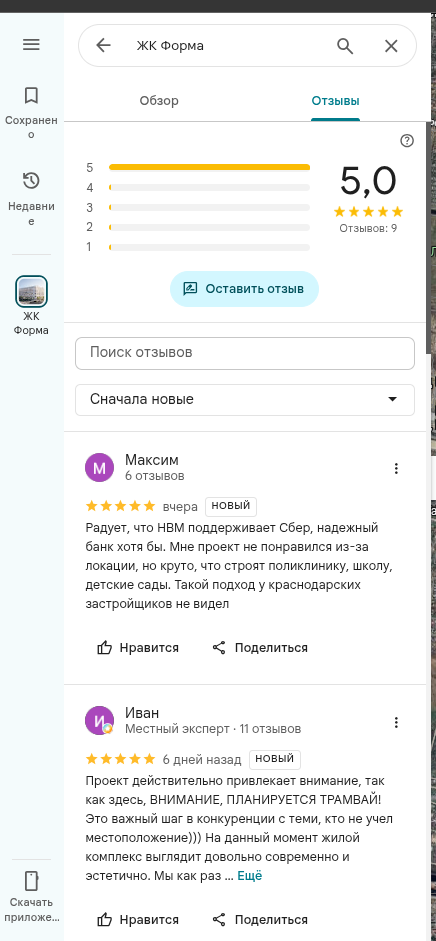Click reviewer name Максим
Image resolution: width=436 pixels, height=941 pixels.
(152, 460)
